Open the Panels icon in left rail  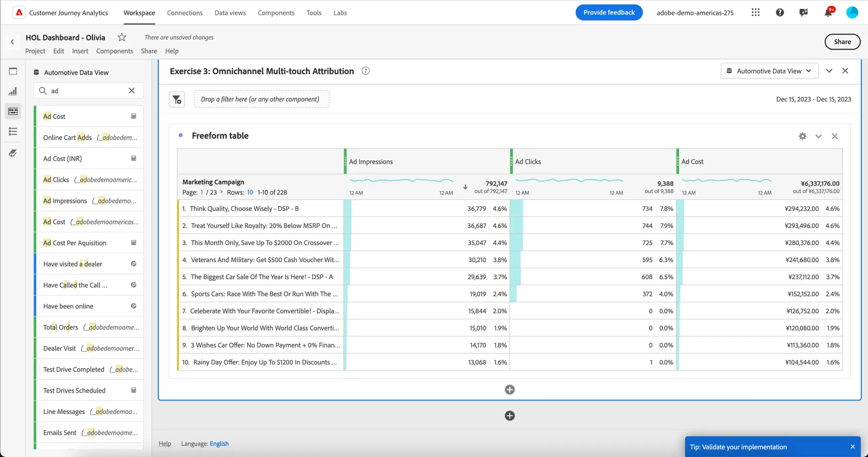tap(13, 71)
